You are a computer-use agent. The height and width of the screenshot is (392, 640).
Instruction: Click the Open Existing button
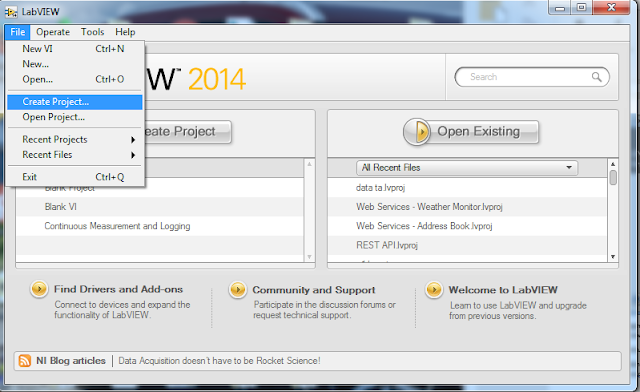(x=471, y=132)
